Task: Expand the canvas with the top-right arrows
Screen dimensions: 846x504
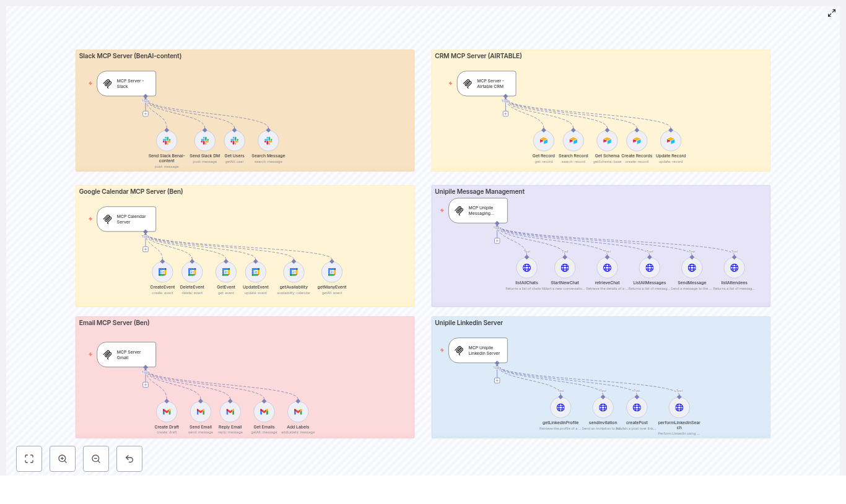Action: 832,13
